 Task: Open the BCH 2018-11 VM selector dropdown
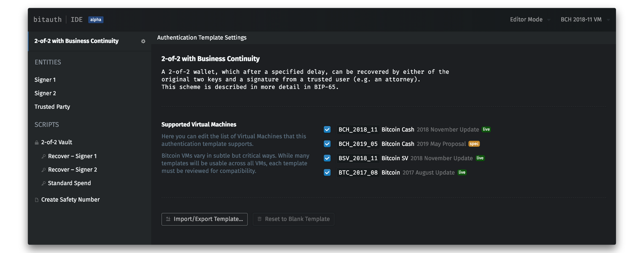pyautogui.click(x=584, y=20)
